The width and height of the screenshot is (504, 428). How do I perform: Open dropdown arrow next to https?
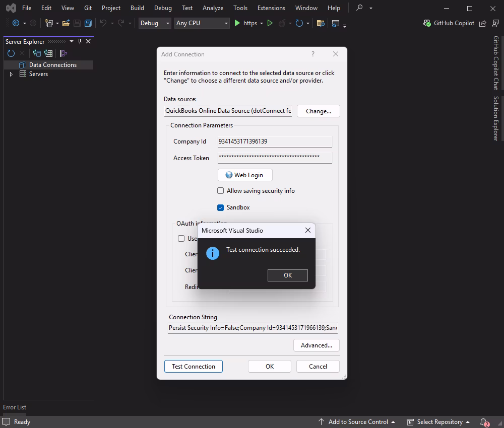tap(261, 24)
